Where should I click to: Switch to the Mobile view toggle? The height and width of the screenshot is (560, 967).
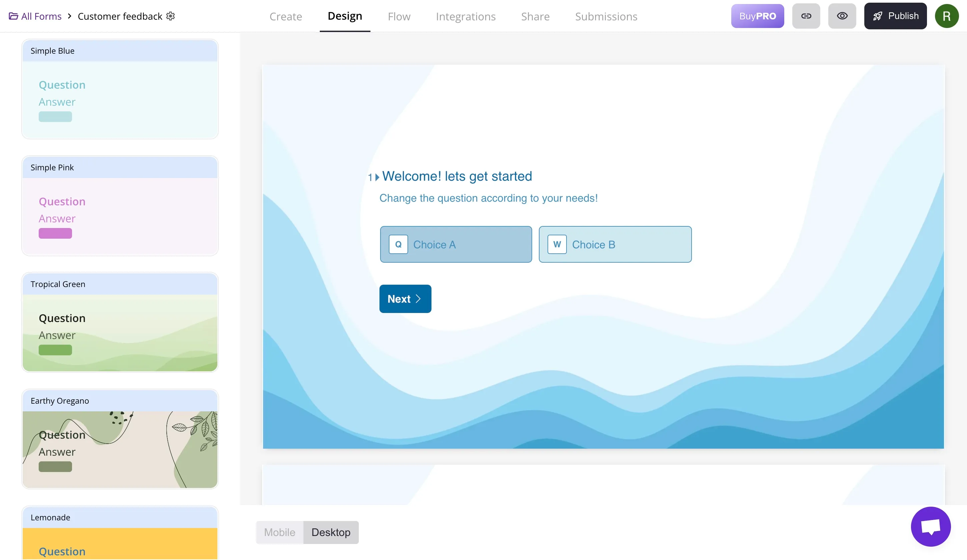click(280, 532)
